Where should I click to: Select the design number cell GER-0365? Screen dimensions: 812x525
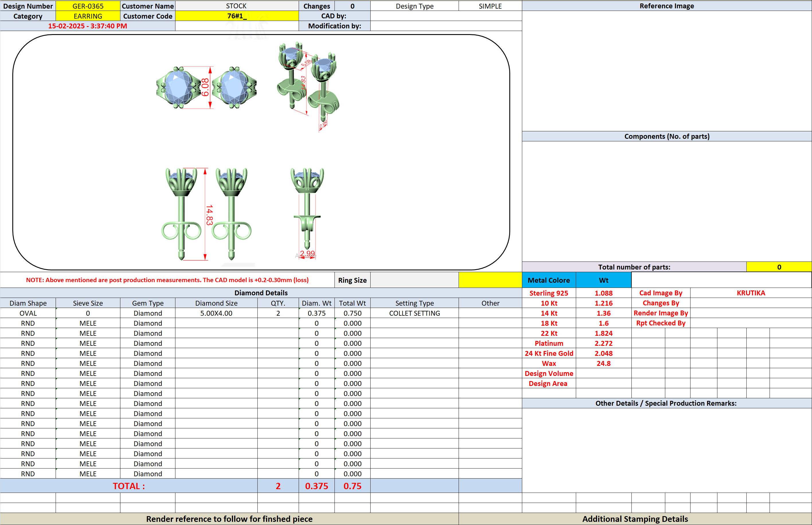(88, 6)
